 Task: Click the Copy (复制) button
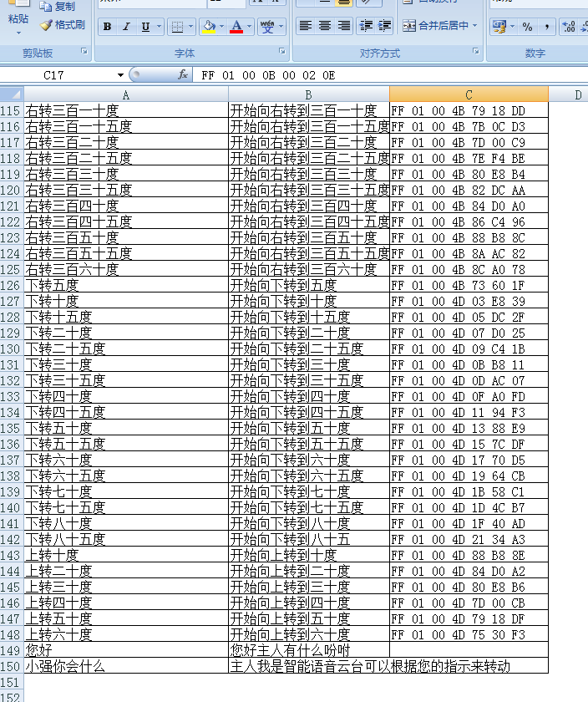(58, 7)
